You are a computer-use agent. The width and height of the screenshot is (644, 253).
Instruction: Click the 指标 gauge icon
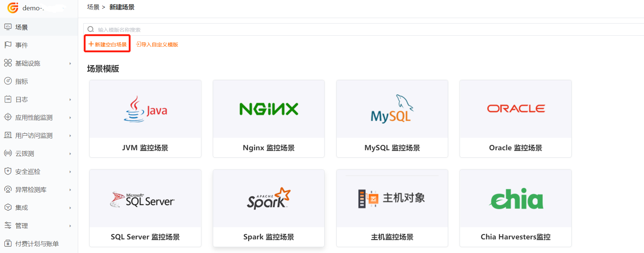click(8, 81)
